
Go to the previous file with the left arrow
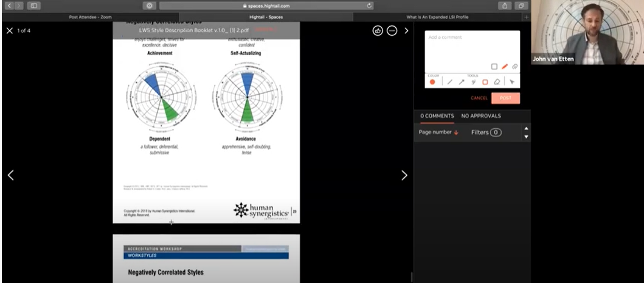11,175
